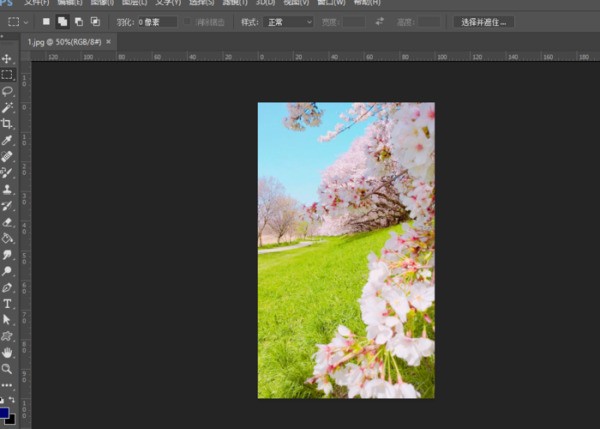Select the Brush tool
This screenshot has width=600, height=429.
tap(7, 173)
